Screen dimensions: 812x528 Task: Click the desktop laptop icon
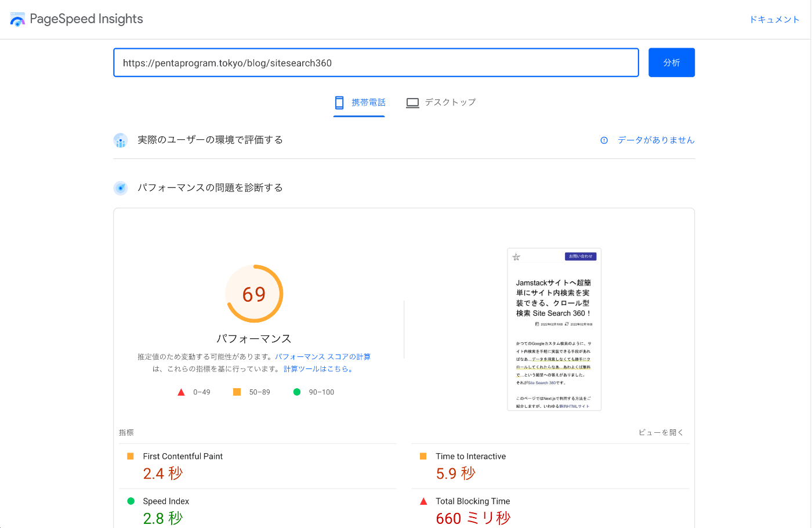tap(412, 103)
